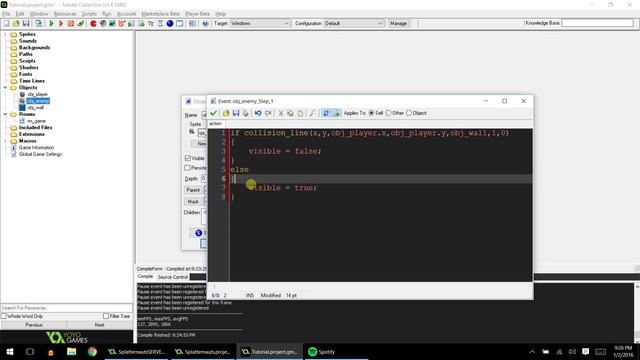
Task: Save the project with the main toolbar disk icon
Action: 26,24
